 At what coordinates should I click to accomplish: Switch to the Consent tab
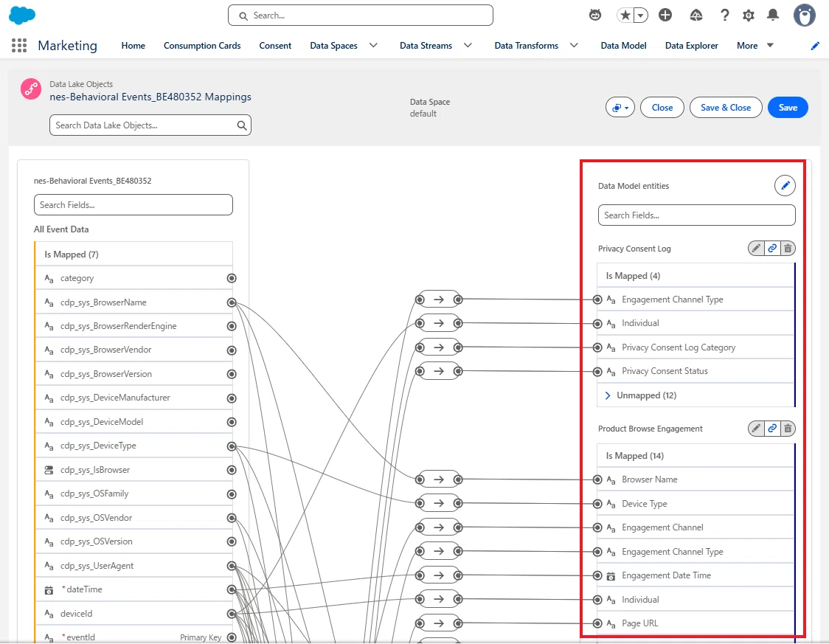(275, 46)
